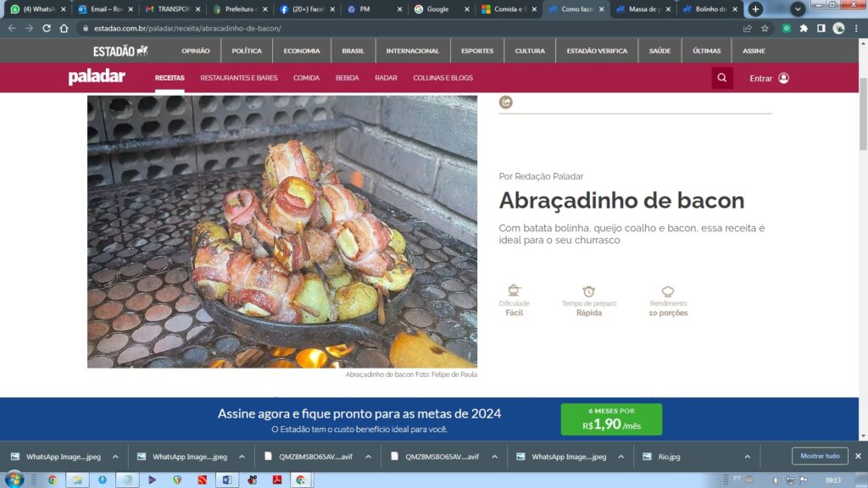
Task: Open a new browser tab with plus icon
Action: [755, 9]
